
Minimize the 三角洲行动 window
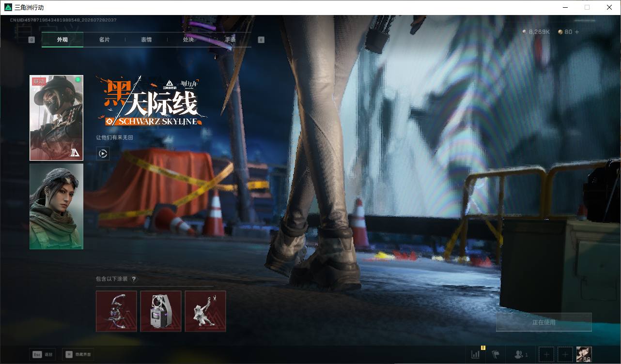(565, 7)
